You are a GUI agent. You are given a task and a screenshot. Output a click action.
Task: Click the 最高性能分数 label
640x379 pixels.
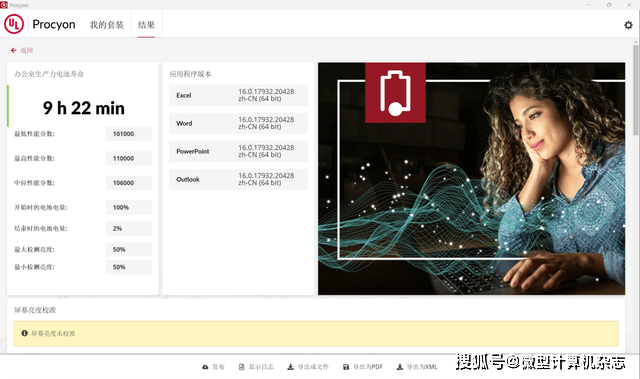pyautogui.click(x=34, y=158)
